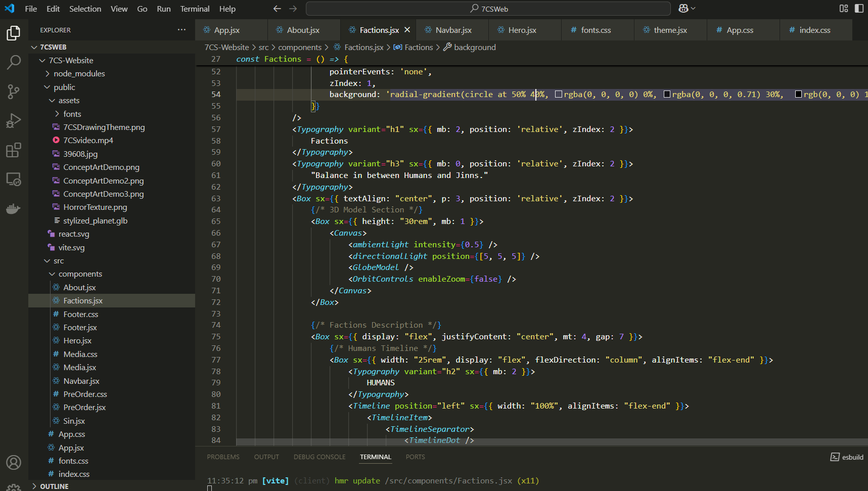
Task: Open the Source Control view
Action: [14, 91]
